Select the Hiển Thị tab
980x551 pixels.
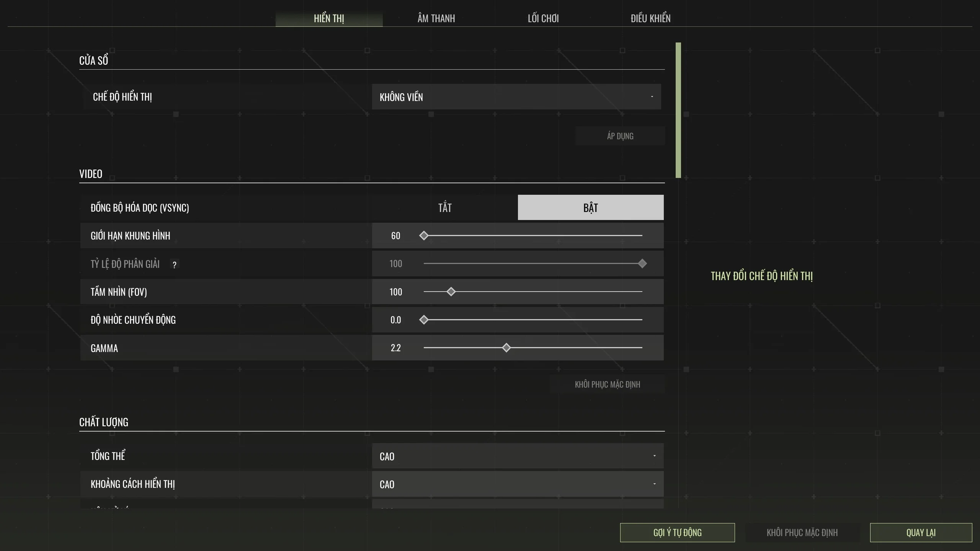click(x=329, y=18)
